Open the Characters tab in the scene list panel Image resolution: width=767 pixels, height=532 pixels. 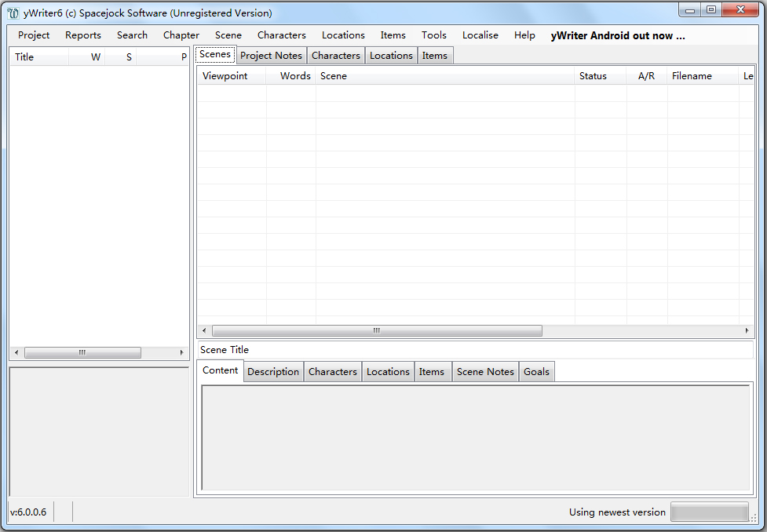(335, 55)
